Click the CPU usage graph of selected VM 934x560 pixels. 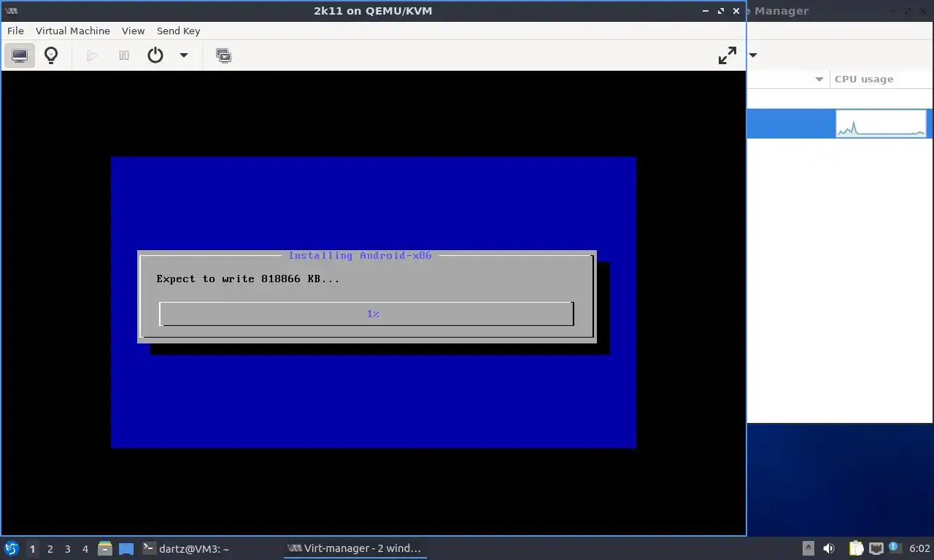tap(881, 123)
